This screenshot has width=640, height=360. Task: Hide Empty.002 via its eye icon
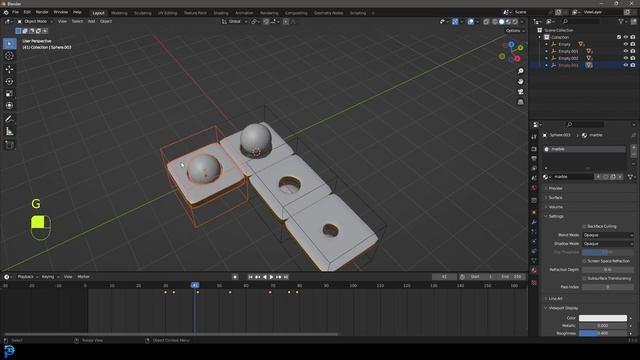[x=626, y=58]
